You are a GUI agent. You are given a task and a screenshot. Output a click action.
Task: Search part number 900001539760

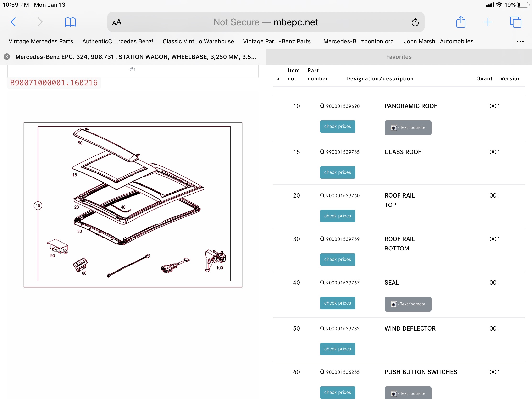pyautogui.click(x=340, y=195)
